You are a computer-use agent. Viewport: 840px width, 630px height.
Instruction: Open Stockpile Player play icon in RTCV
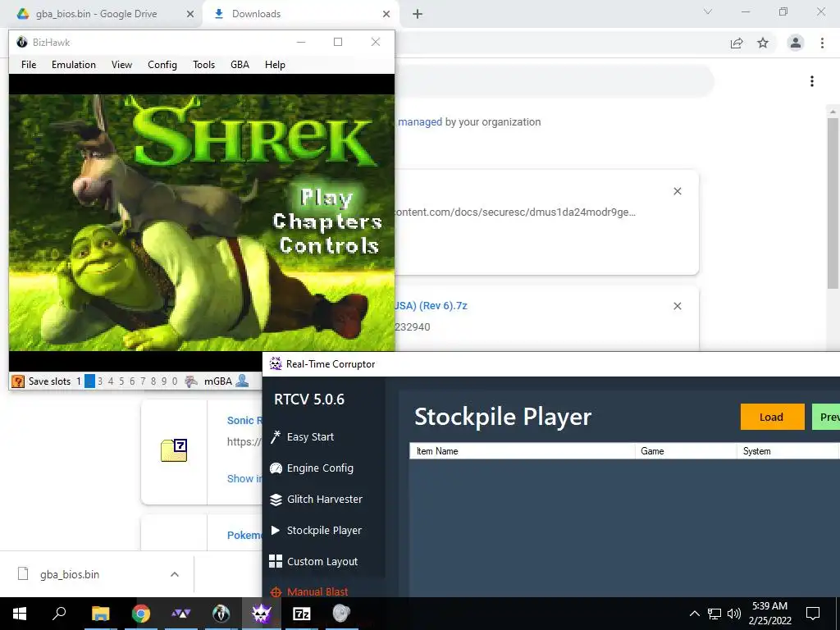click(x=276, y=531)
